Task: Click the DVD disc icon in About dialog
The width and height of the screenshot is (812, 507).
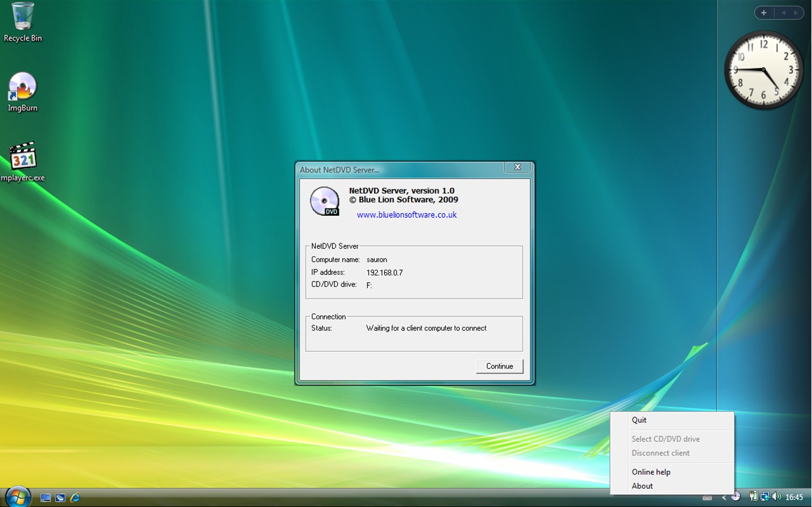Action: pos(325,201)
